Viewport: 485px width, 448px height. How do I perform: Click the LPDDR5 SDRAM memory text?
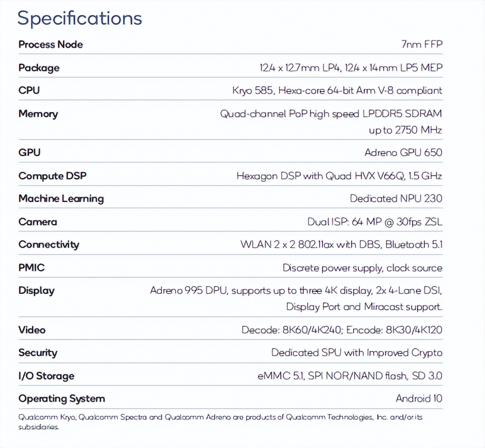(x=331, y=114)
